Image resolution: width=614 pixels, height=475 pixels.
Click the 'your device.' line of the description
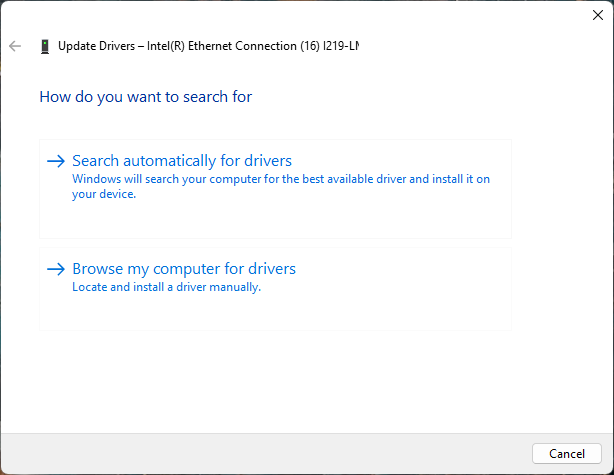103,194
